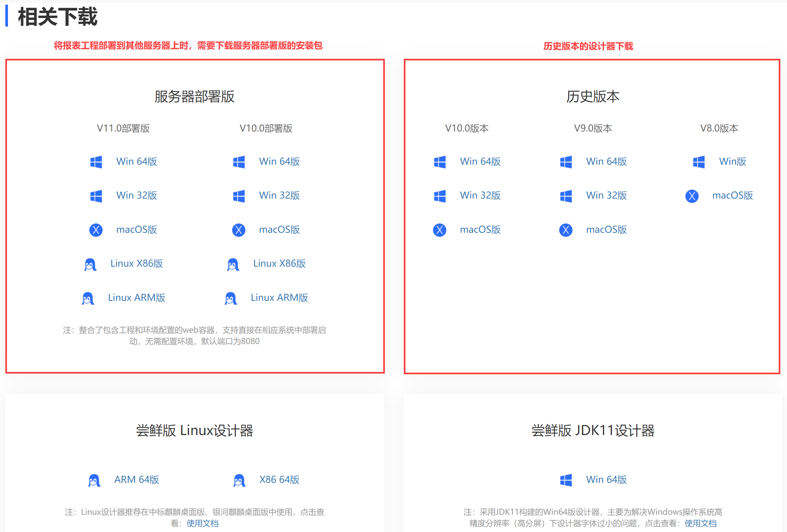
Task: Download V10.0部署版 Win 64版
Action: (x=279, y=161)
